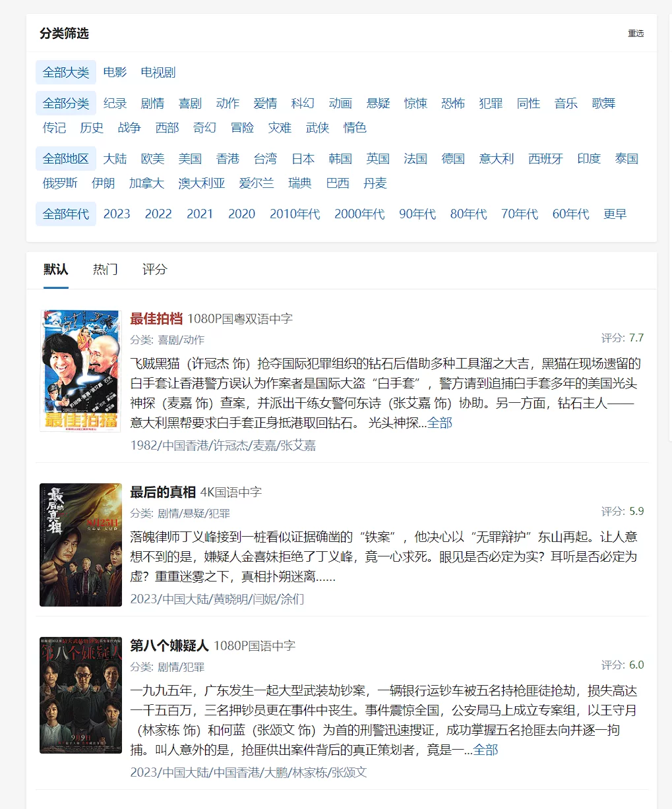Filter region by 韩国
The height and width of the screenshot is (809, 672).
(340, 159)
